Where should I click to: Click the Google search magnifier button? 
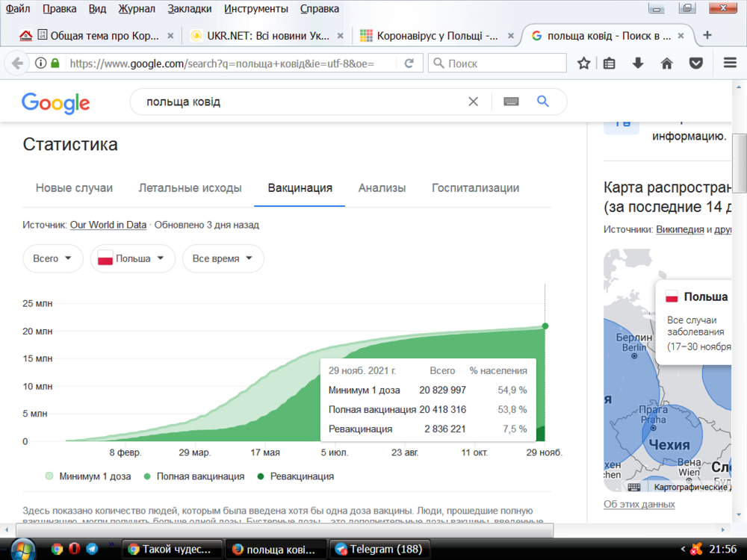pyautogui.click(x=543, y=102)
